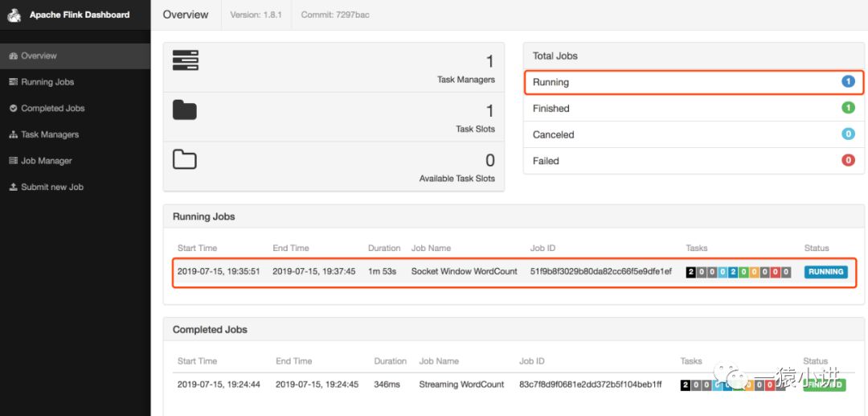Click the Apache Flink Dashboard title
868x416 pixels.
click(x=80, y=15)
